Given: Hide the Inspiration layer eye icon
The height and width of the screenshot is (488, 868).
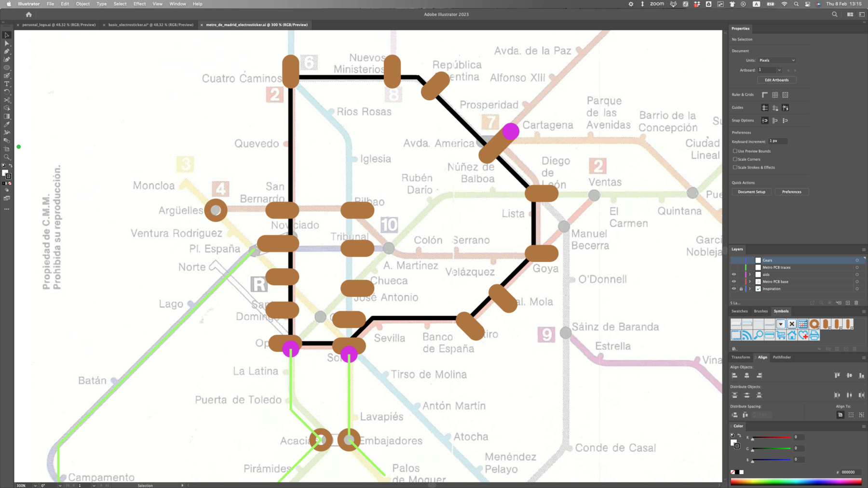Looking at the screenshot, I should (734, 289).
